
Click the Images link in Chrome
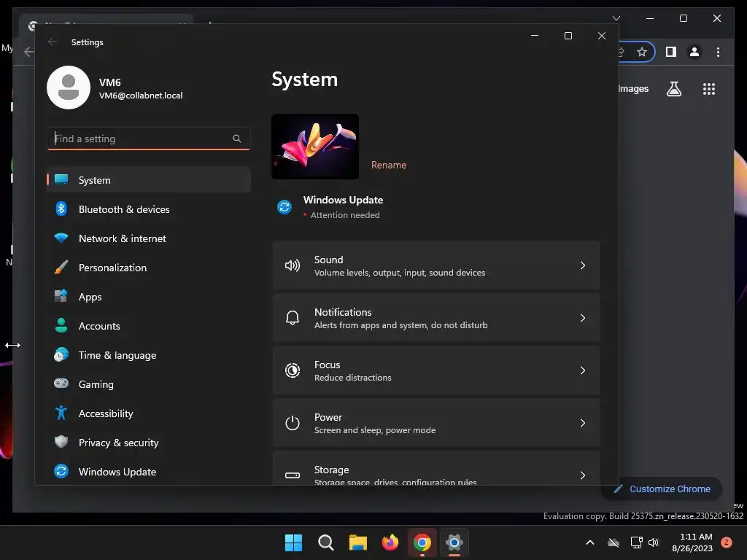click(x=634, y=89)
